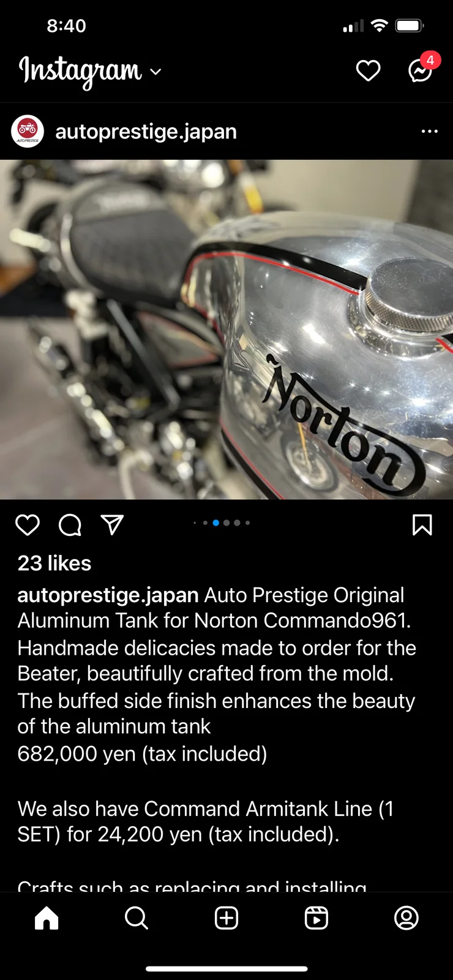The image size is (453, 980).
Task: Open the Profile tab icon
Action: (x=406, y=918)
